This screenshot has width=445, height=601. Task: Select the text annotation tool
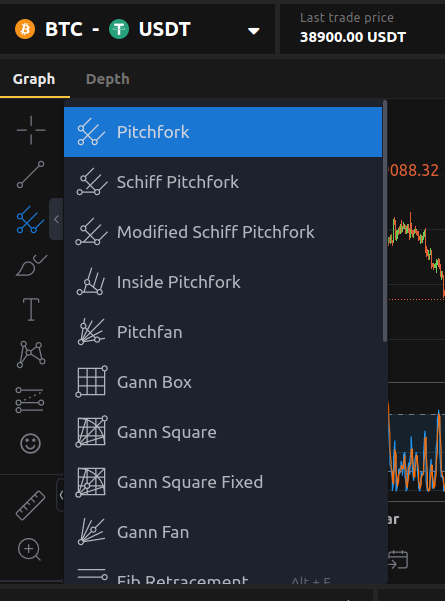pyautogui.click(x=31, y=309)
